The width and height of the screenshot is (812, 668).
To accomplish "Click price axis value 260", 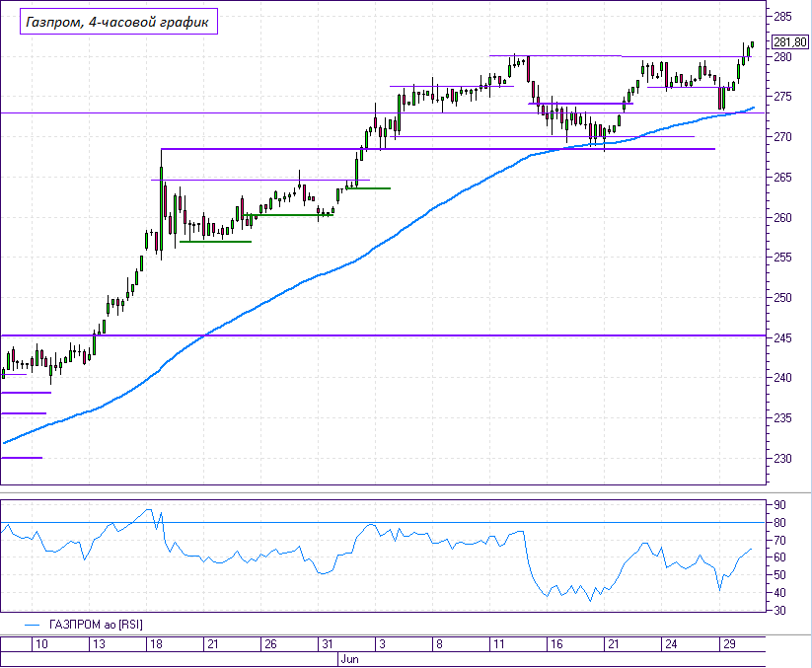I will 782,217.
